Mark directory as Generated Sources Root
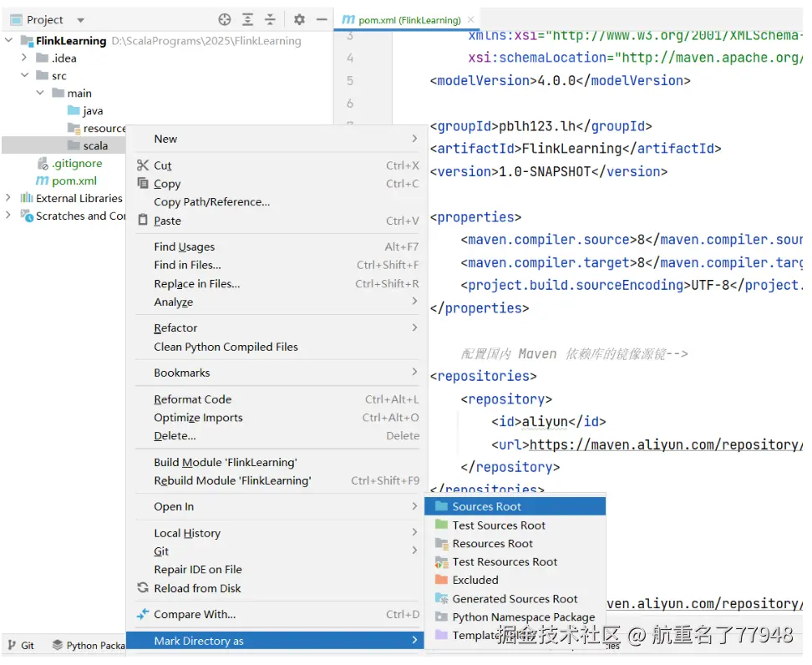812x665 pixels. click(515, 599)
